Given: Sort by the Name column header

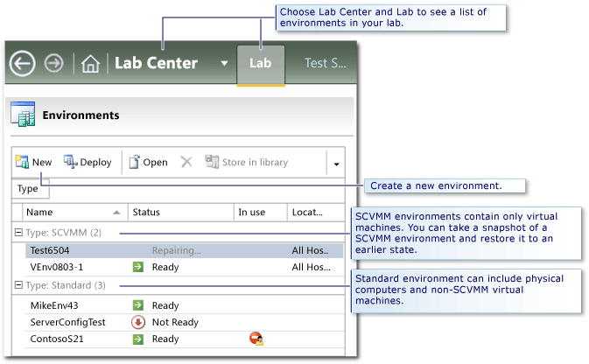Looking at the screenshot, I should [75, 213].
